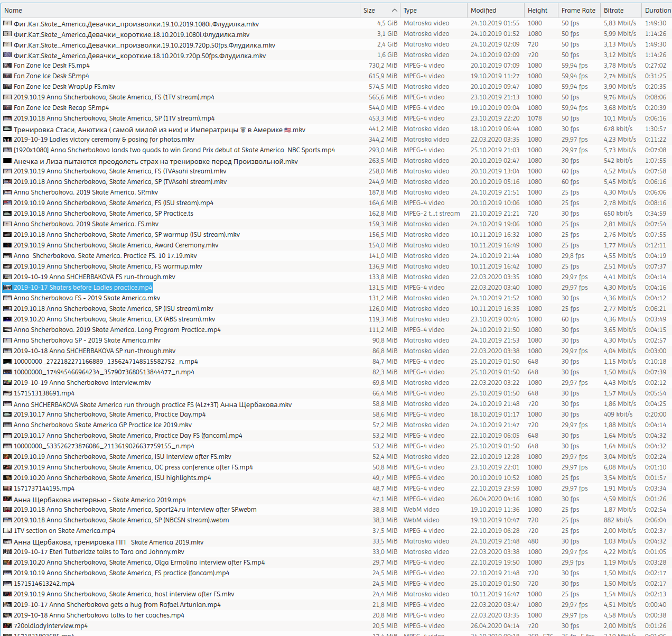The width and height of the screenshot is (672, 636).
Task: Click the Bitrate column header
Action: [x=613, y=11]
